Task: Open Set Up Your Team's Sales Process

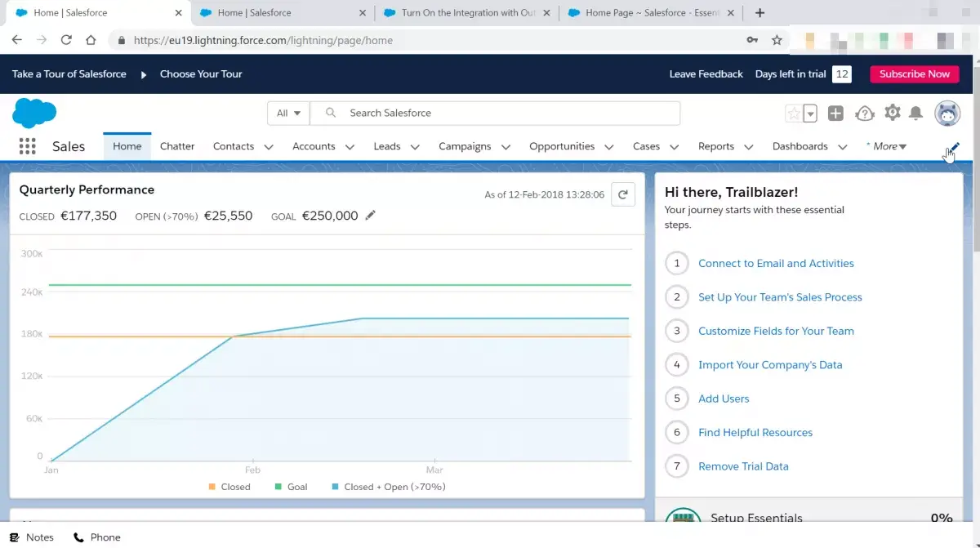Action: click(780, 297)
